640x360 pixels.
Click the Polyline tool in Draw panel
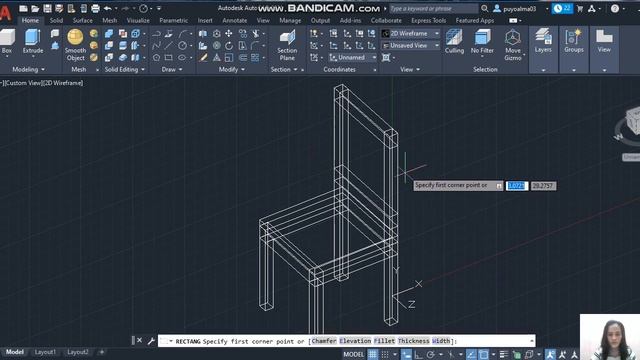click(156, 33)
